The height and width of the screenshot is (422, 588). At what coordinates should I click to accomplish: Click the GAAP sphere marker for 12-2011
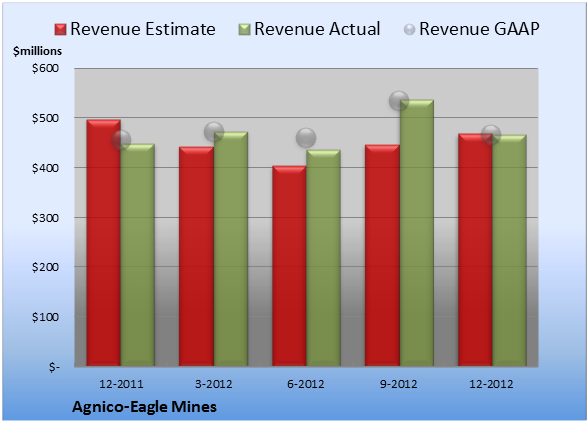[x=121, y=140]
